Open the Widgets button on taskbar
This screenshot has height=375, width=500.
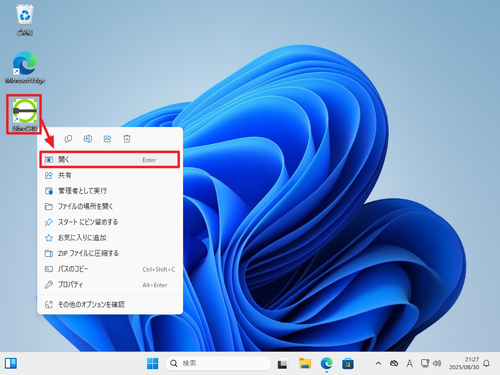point(11,363)
